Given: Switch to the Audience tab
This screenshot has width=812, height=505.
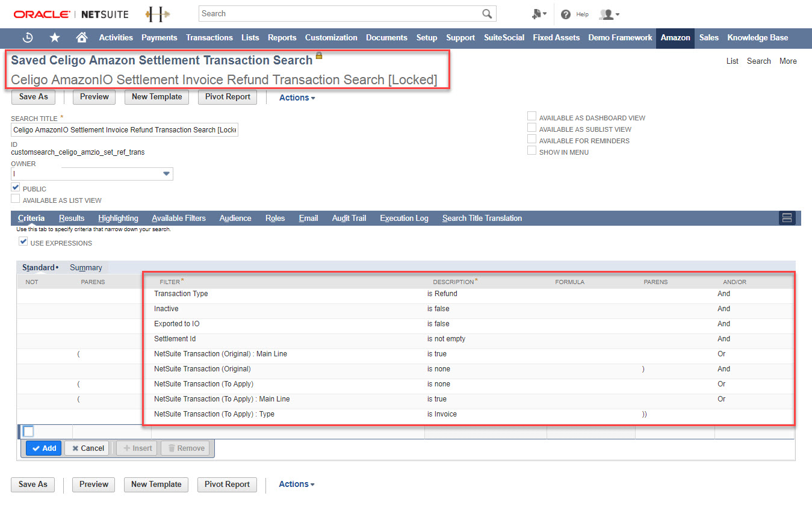Looking at the screenshot, I should [x=235, y=218].
